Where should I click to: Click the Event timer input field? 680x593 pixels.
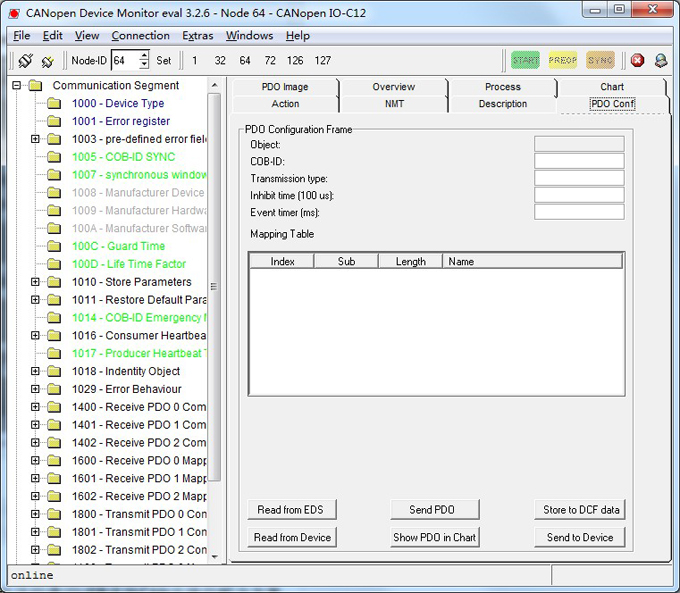coord(579,212)
